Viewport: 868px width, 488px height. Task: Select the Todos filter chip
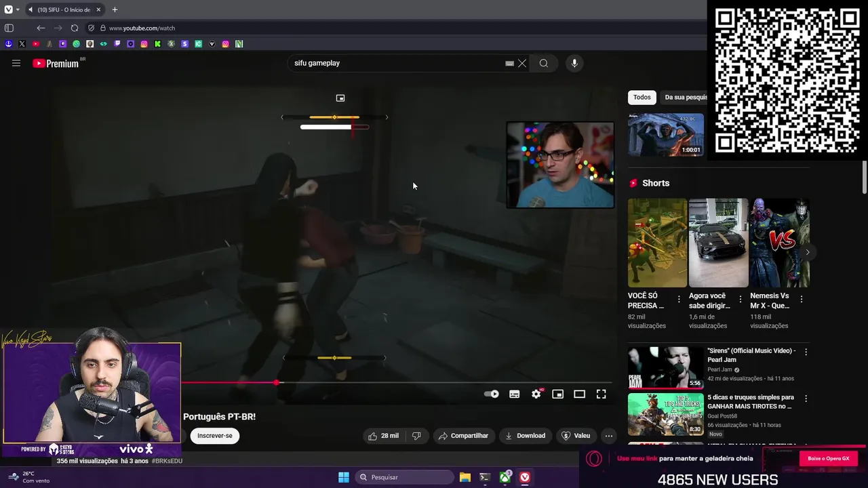pos(642,97)
